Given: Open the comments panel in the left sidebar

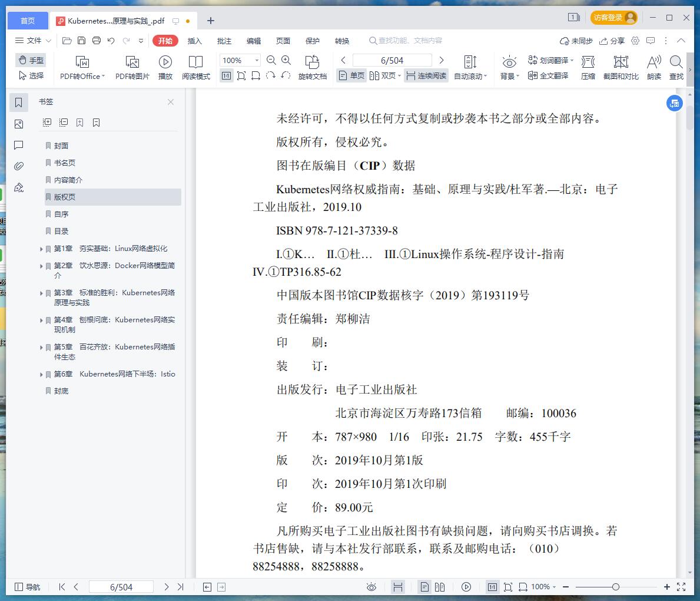Looking at the screenshot, I should (x=19, y=145).
